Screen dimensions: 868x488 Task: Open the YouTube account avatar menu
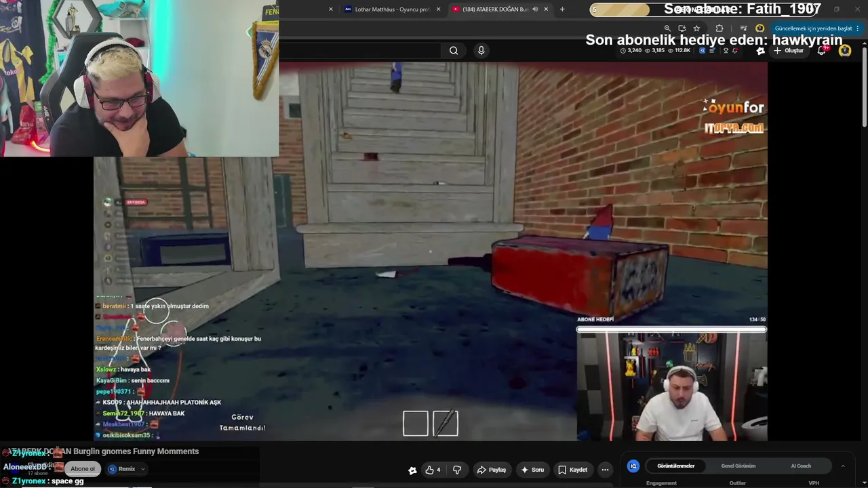tap(845, 51)
